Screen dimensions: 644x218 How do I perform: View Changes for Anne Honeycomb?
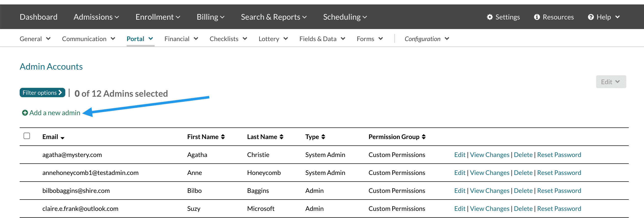pyautogui.click(x=489, y=173)
